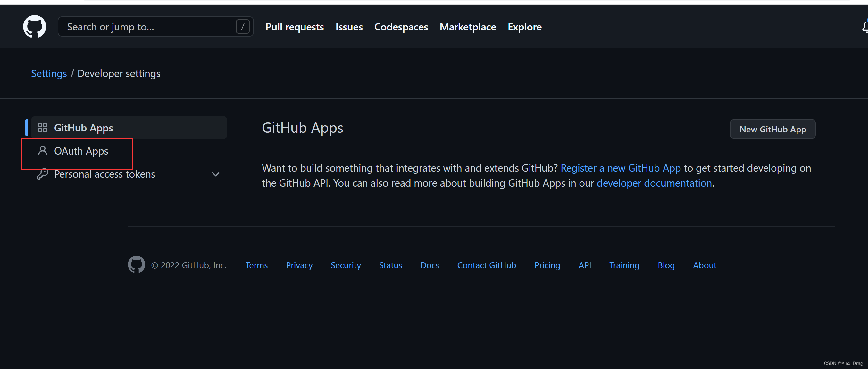Open Marketplace in top navigation
The image size is (868, 369).
click(468, 27)
